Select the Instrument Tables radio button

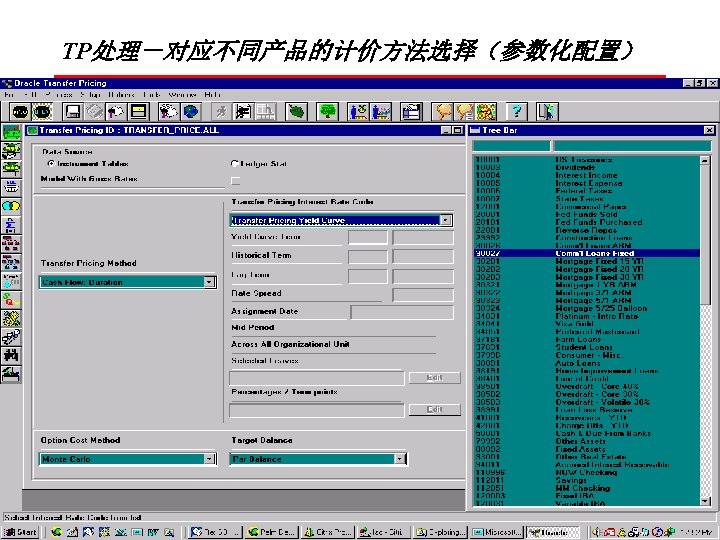[x=51, y=163]
